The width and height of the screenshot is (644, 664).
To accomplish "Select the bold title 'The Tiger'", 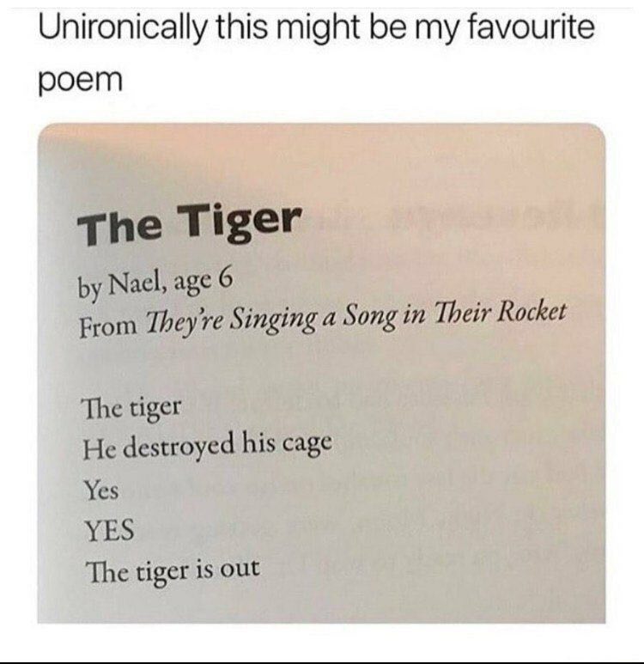I will (191, 224).
